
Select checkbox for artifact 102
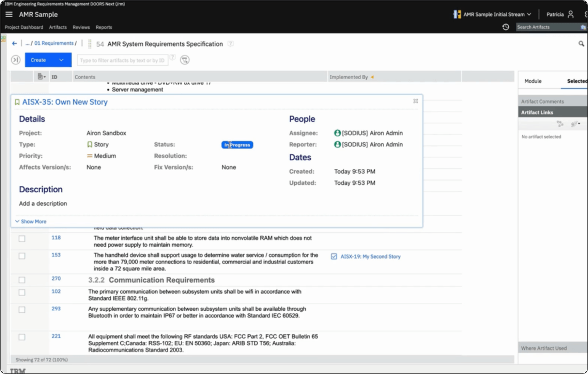(x=22, y=292)
